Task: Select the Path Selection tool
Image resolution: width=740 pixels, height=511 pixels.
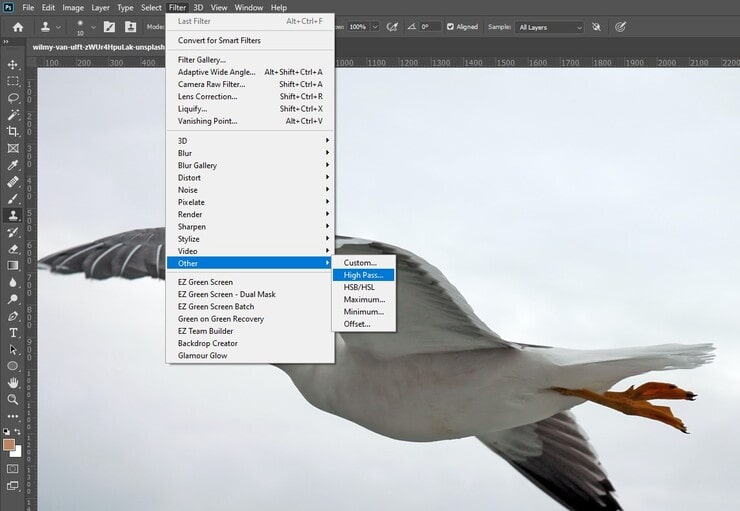Action: [x=13, y=350]
